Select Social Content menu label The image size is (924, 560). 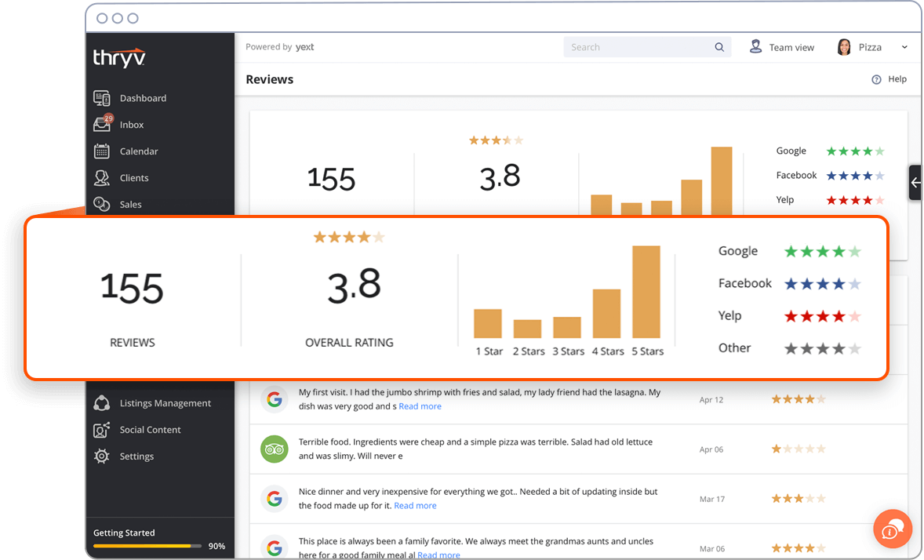[151, 430]
